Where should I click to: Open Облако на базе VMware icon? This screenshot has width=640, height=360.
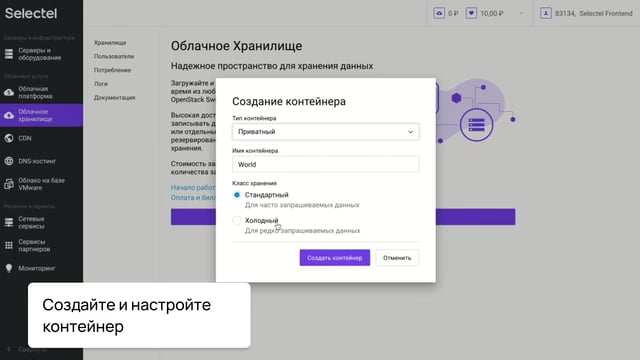(9, 184)
